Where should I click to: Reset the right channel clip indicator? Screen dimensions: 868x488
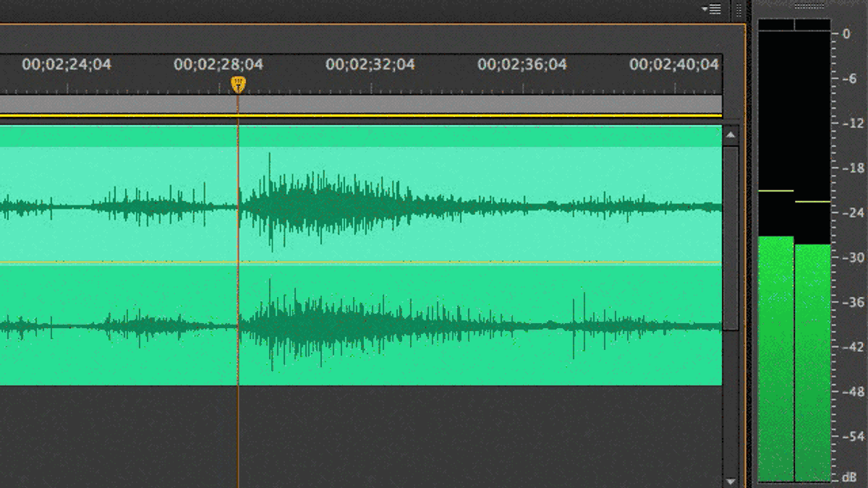[x=812, y=25]
